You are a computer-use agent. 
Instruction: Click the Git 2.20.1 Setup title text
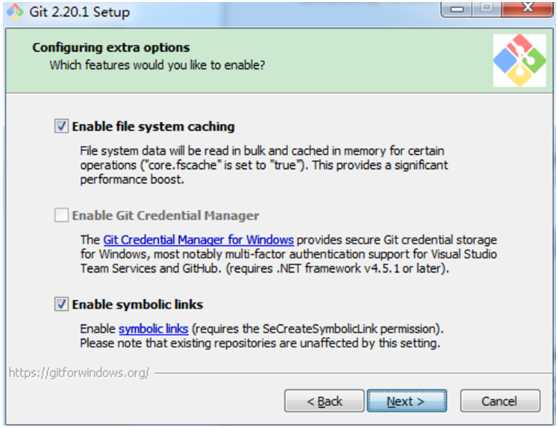tap(79, 12)
